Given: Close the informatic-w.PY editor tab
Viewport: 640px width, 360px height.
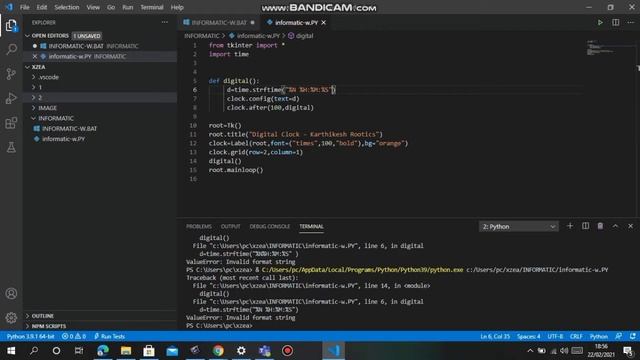Looking at the screenshot, I should pyautogui.click(x=324, y=22).
